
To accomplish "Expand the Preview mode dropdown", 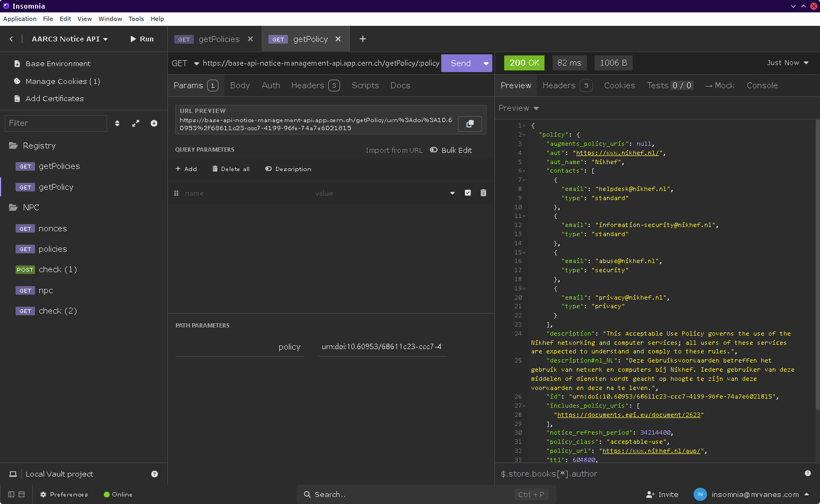I will coord(519,108).
